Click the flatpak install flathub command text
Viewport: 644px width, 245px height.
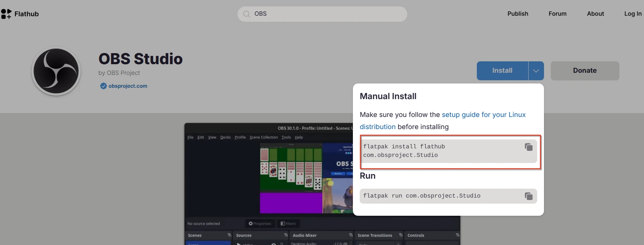pos(404,151)
